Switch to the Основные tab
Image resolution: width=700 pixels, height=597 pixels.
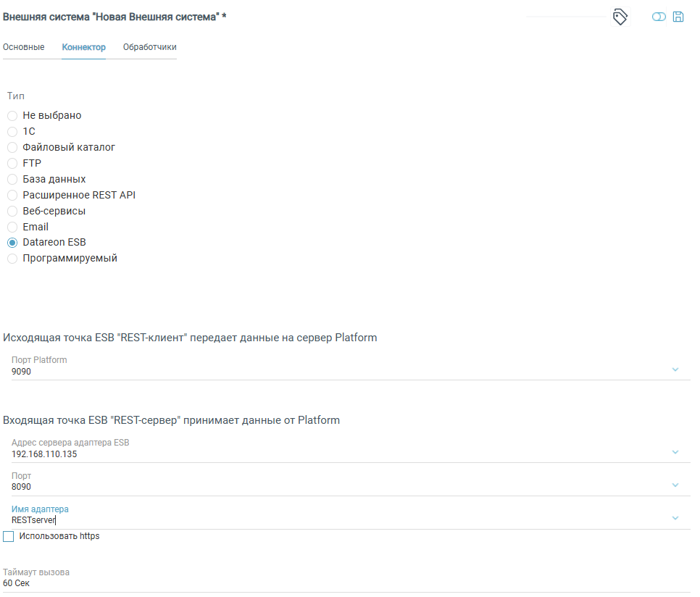[24, 47]
